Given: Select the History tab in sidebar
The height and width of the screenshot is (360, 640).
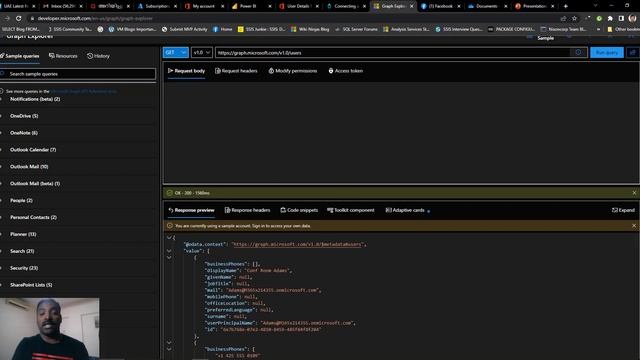Looking at the screenshot, I should pos(98,56).
